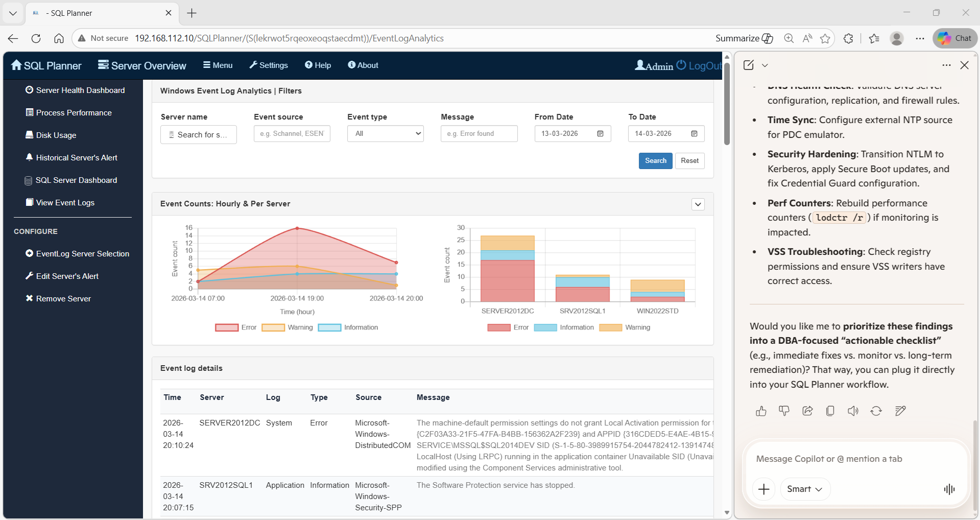Toggle the Error legend in the hourly chart
980x520 pixels.
click(236, 327)
